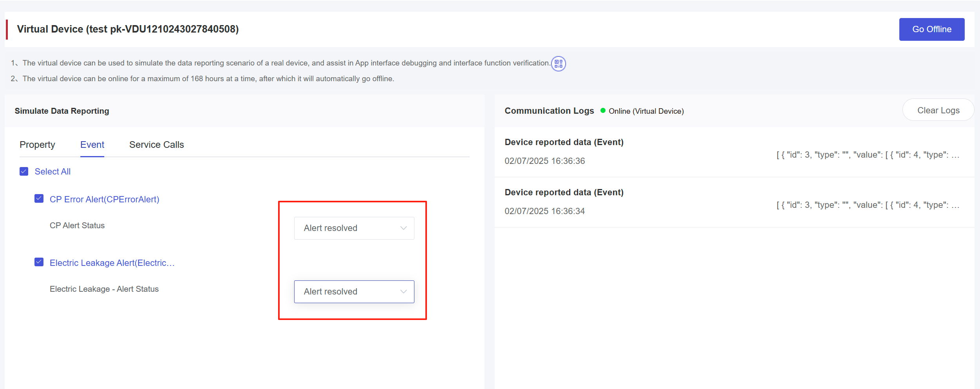Select the Event tab
This screenshot has height=389, width=980.
tap(92, 145)
